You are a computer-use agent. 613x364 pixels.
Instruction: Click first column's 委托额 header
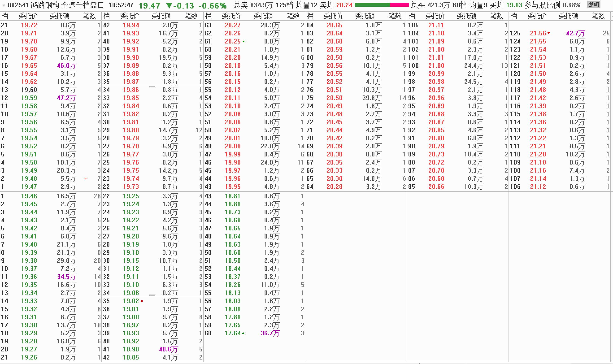coord(59,16)
